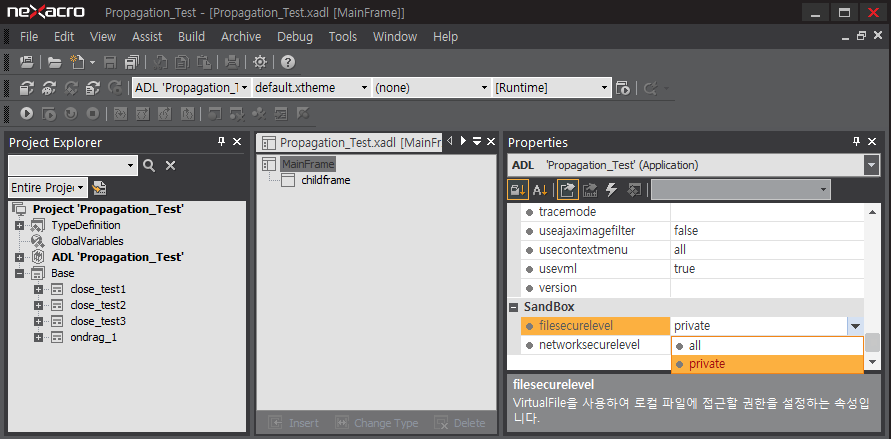This screenshot has width=891, height=439.
Task: Select the close_test2 tree item
Action: (x=98, y=306)
